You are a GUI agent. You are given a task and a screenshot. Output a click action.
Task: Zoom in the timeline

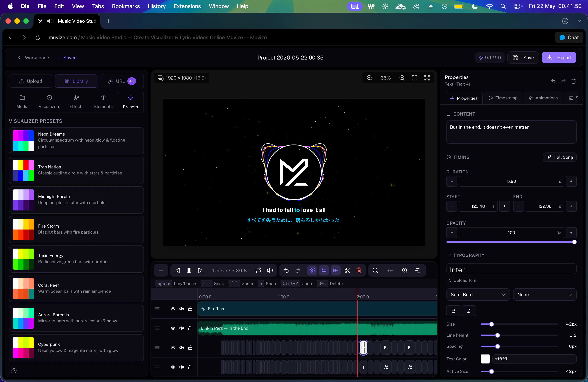coord(405,270)
